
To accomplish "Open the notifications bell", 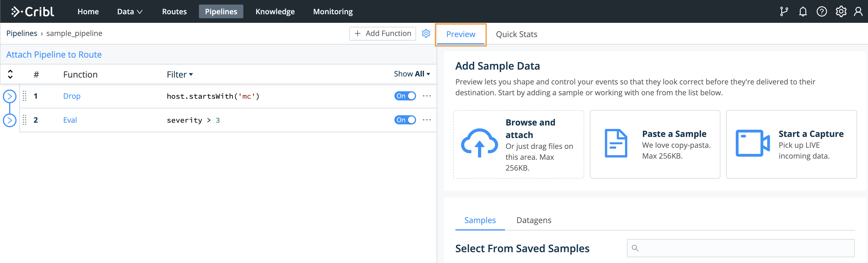I will (x=803, y=11).
